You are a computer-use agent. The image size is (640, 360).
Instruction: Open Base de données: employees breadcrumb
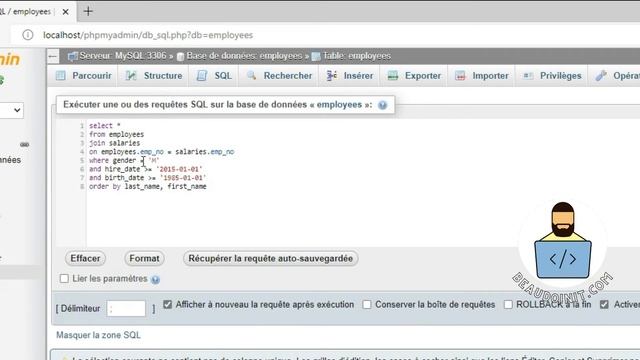(244, 56)
